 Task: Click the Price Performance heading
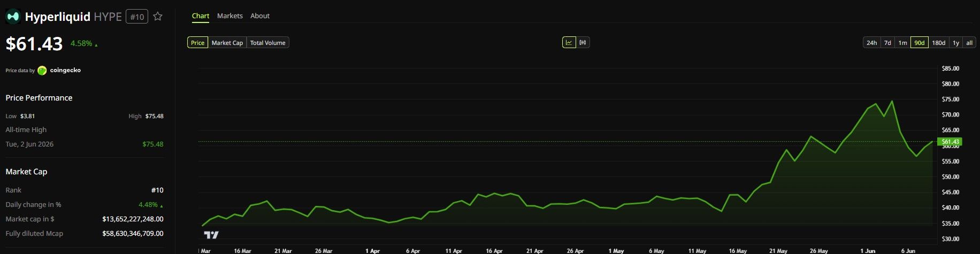click(x=39, y=98)
